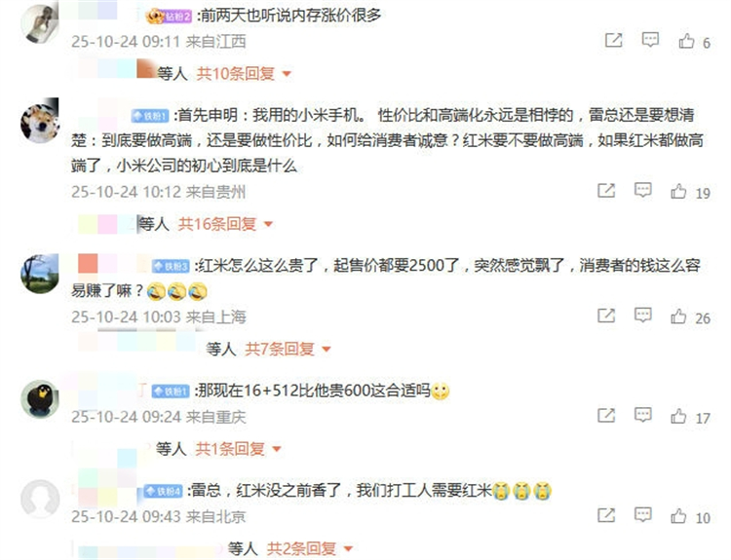Like the Beijing comment with 10 likes
This screenshot has width=731, height=560.
(x=678, y=516)
